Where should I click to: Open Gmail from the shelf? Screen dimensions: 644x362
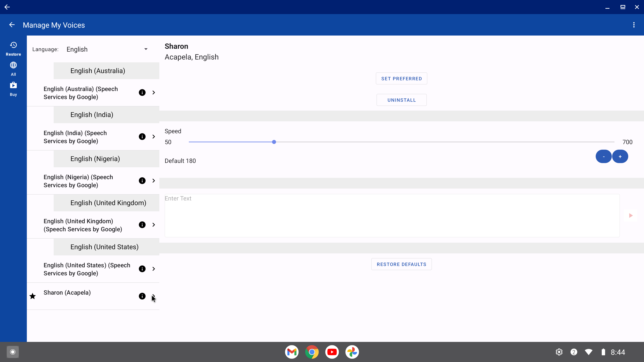click(x=292, y=352)
